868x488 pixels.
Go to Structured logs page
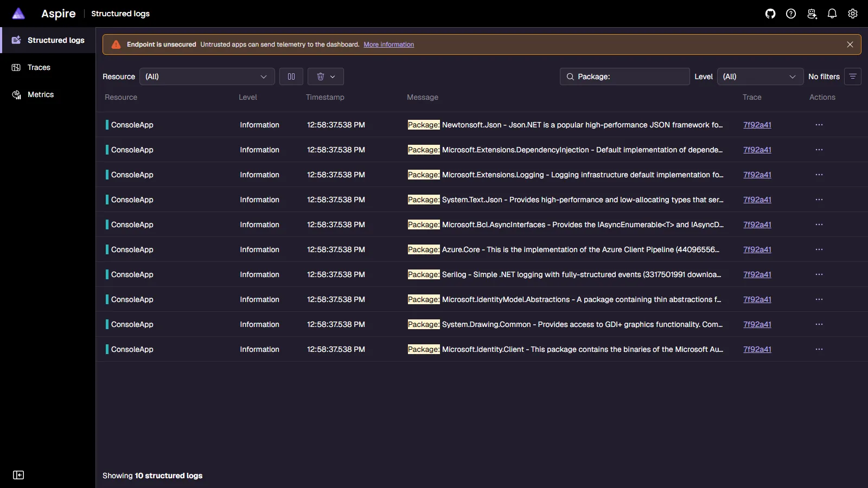coord(48,40)
